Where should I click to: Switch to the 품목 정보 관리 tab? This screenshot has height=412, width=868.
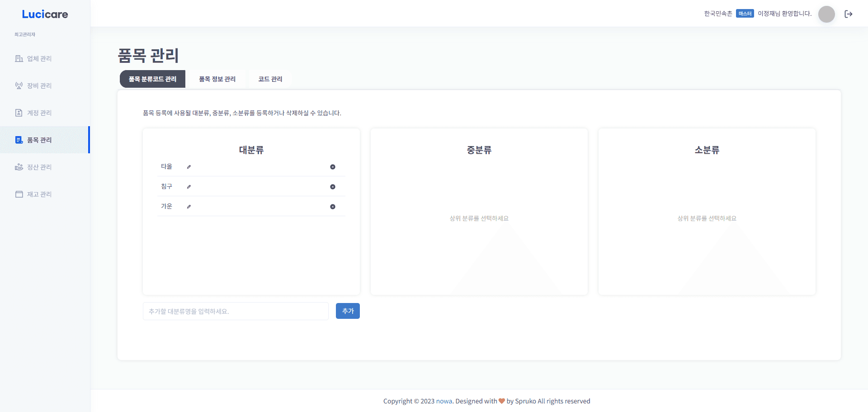(217, 79)
